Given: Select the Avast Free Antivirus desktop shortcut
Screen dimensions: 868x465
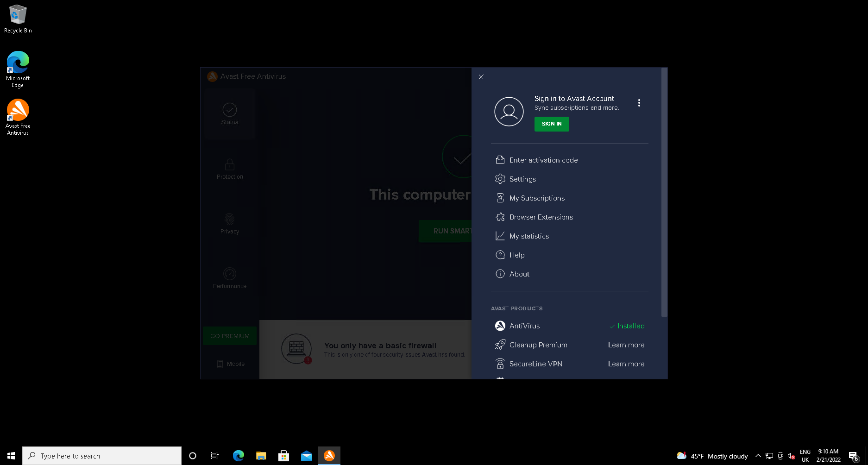Looking at the screenshot, I should tap(18, 117).
